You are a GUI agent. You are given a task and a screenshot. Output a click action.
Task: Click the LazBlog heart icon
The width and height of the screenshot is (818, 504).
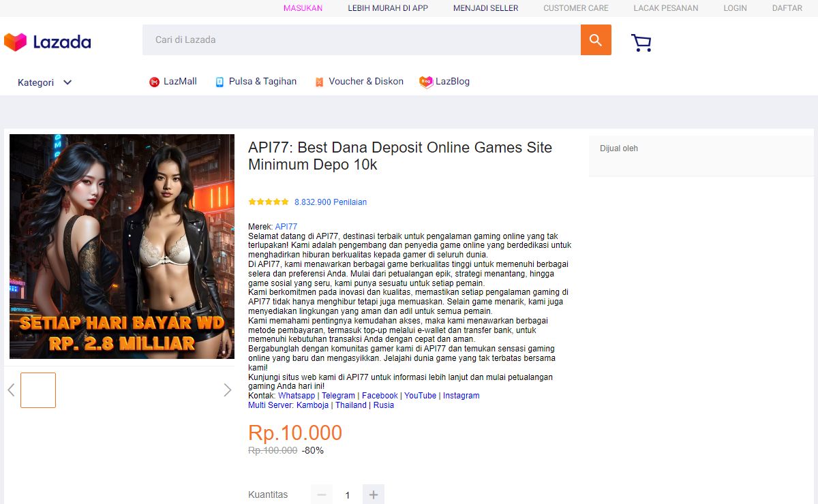point(426,82)
